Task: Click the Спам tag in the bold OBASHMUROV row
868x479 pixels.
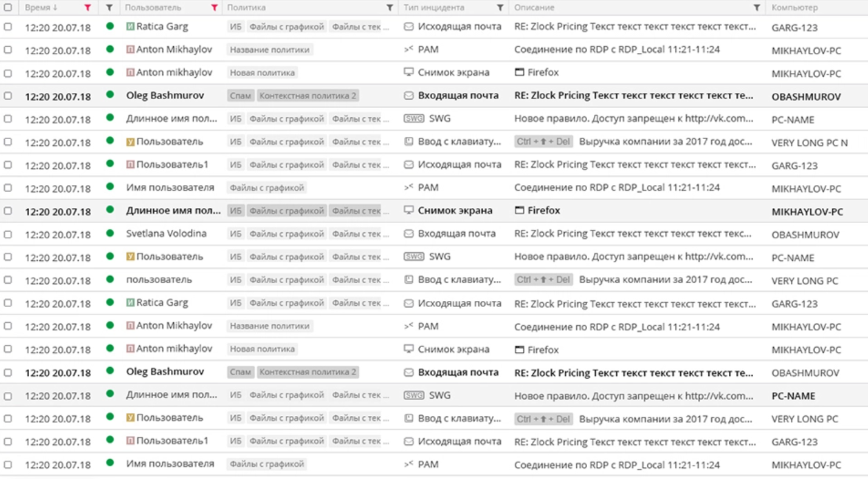Action: click(x=241, y=95)
